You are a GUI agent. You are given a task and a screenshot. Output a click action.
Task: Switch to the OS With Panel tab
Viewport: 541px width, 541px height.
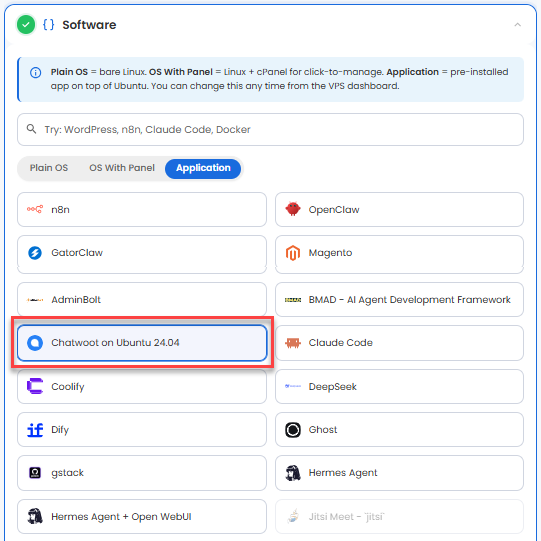122,168
